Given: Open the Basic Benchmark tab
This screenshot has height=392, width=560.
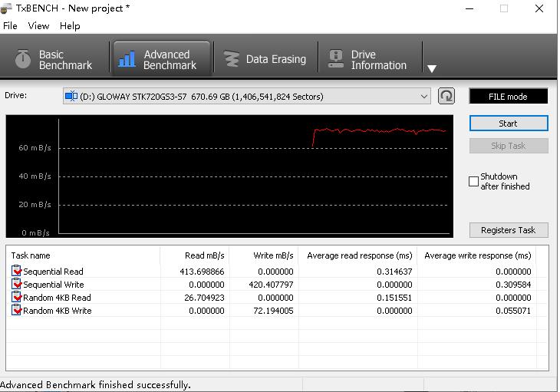Looking at the screenshot, I should pyautogui.click(x=54, y=59).
